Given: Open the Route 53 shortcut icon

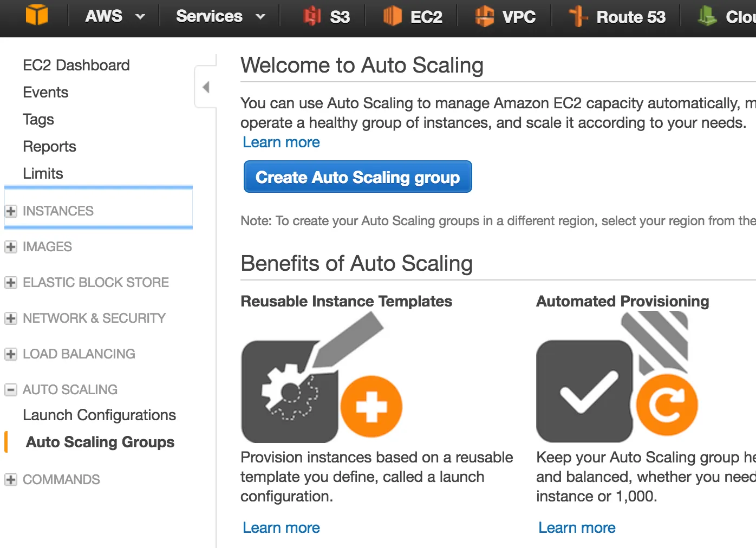Looking at the screenshot, I should (578, 16).
